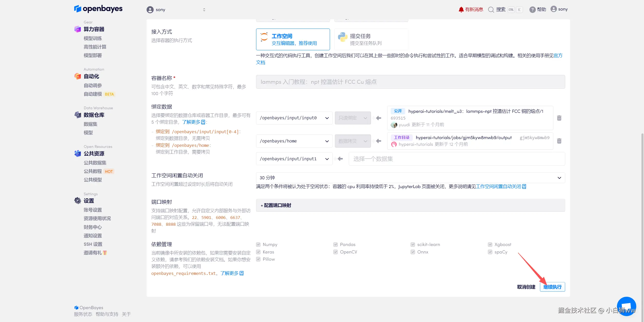
Task: Click the 取消创建 button
Action: click(x=526, y=287)
